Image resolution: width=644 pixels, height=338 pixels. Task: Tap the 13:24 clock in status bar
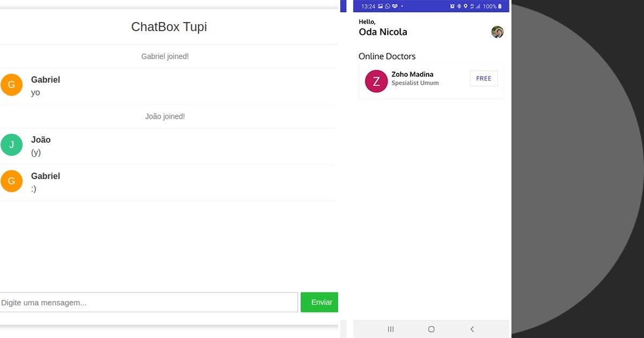pyautogui.click(x=368, y=6)
